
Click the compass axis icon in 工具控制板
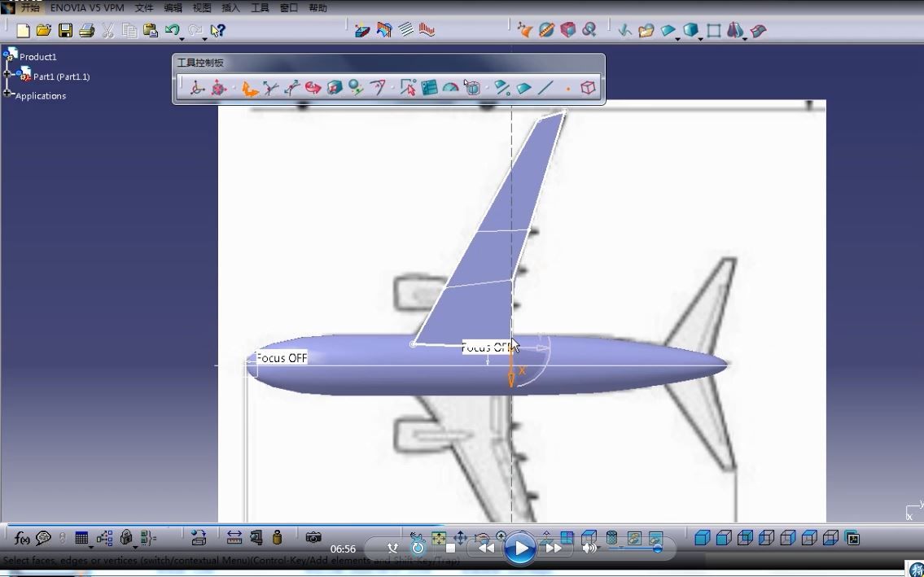click(197, 88)
